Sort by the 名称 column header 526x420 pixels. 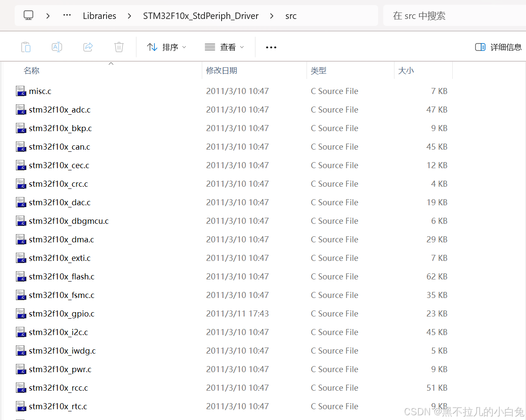point(31,71)
